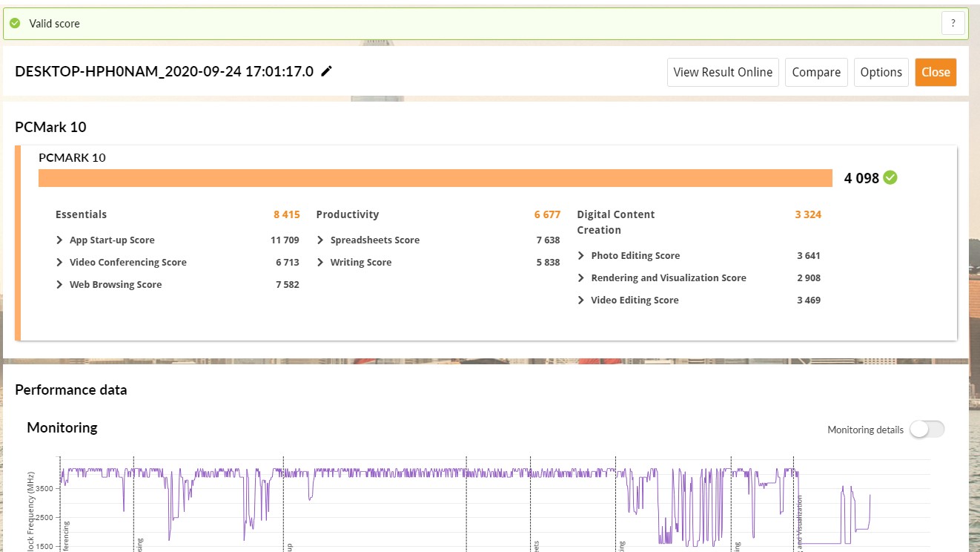The height and width of the screenshot is (552, 980).
Task: Click the Spreadsheets value 7 638
Action: click(x=548, y=240)
